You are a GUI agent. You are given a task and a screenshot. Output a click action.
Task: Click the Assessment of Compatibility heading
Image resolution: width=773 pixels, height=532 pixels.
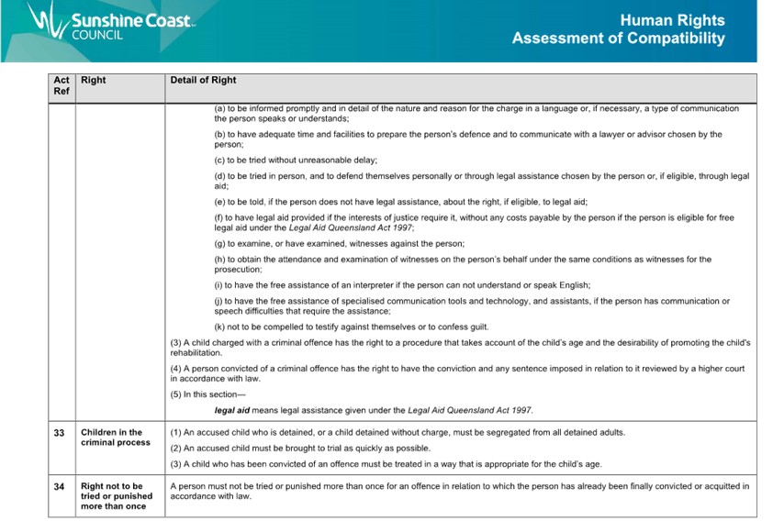click(x=618, y=39)
